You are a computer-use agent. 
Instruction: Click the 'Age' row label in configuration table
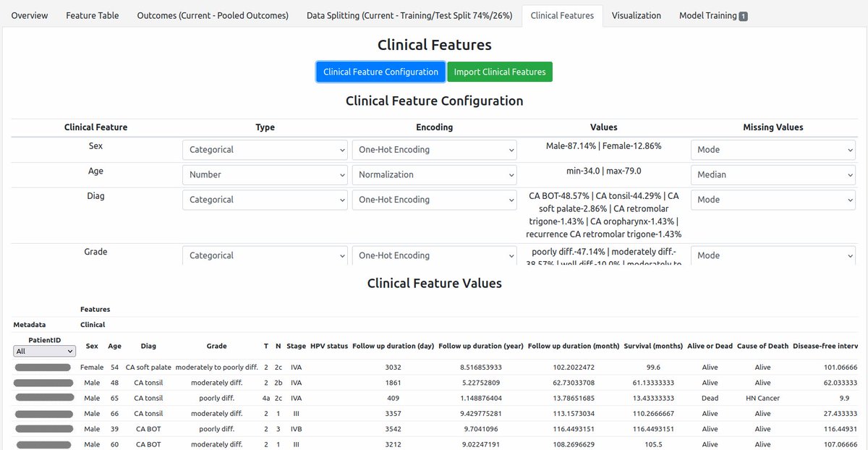(x=95, y=171)
